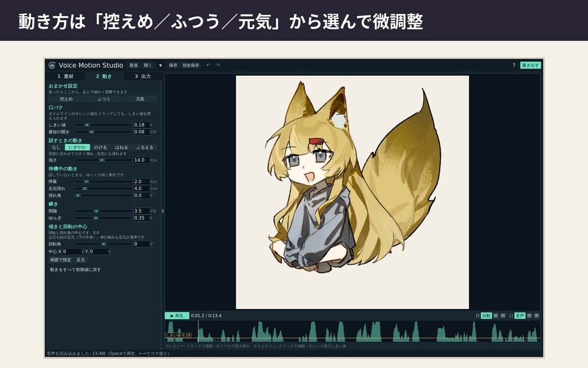Viewport: 588px width, 368px height.
Task: Click the 口パク section heading
Action: (56, 108)
